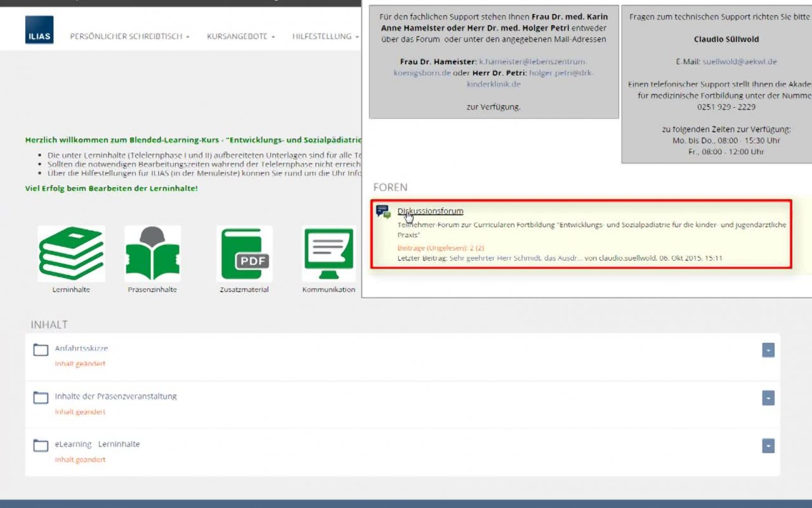Open the Persönlicher Schreibtisch menu
Image resolution: width=812 pixels, height=508 pixels.
click(129, 37)
